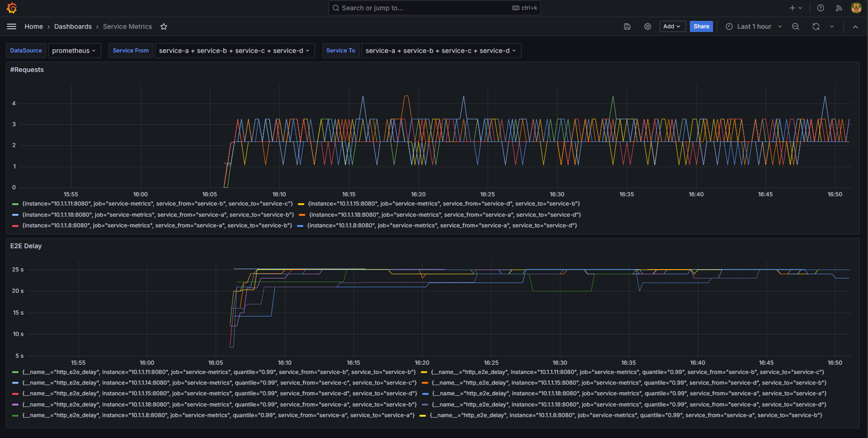Screen dimensions: 868x438
Task: Open dashboard settings gear
Action: (x=648, y=26)
